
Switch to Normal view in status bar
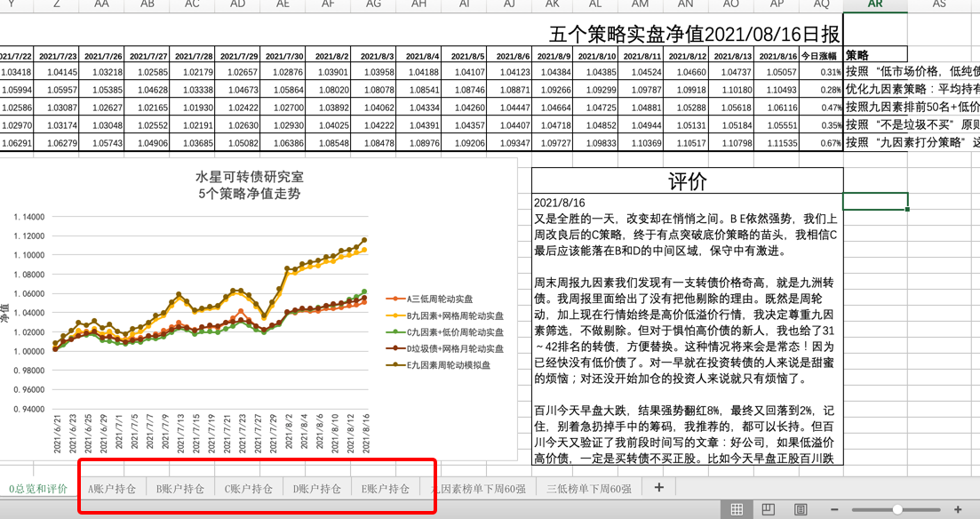[737, 509]
